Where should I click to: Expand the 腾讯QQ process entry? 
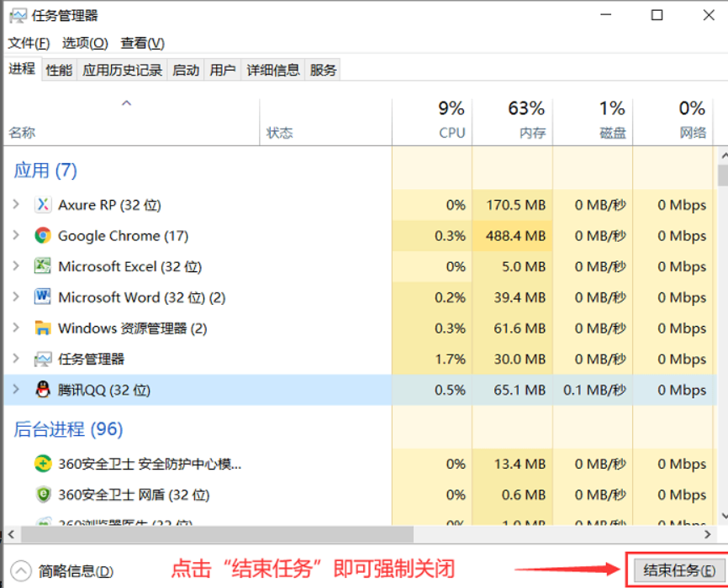16,390
